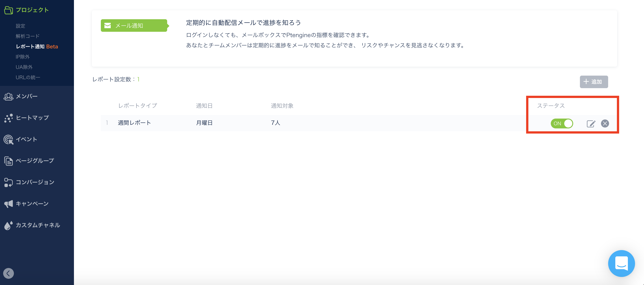
Task: Turn off the 週間レポート ON toggle
Action: coord(562,123)
